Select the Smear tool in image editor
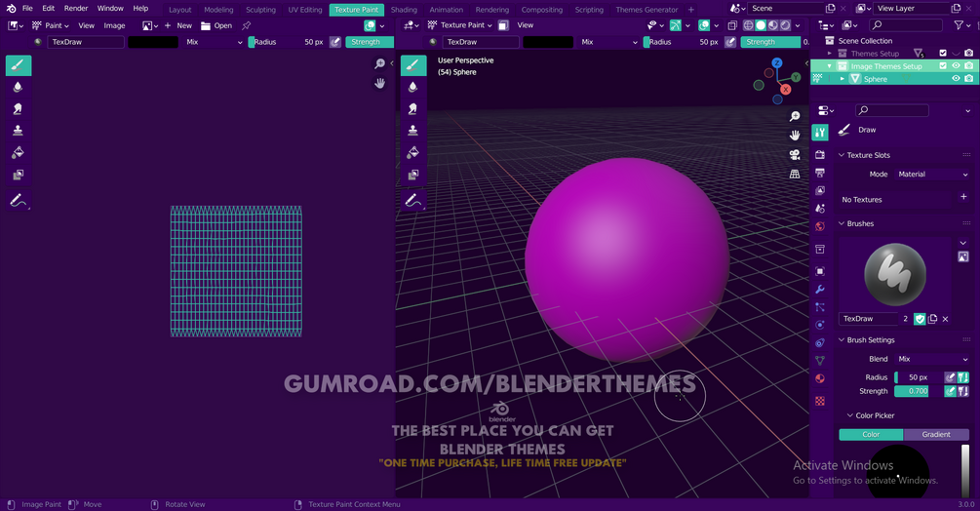The image size is (980, 511). pos(19,108)
